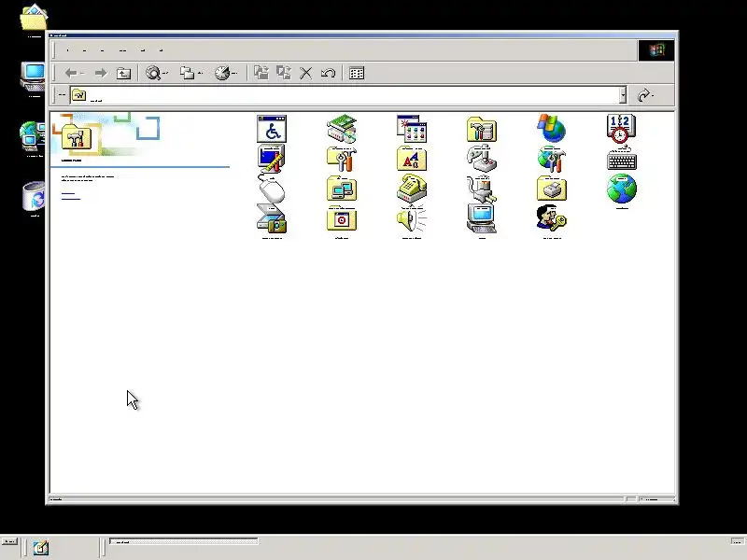
Task: Open Game Controllers joystick icon
Action: tap(482, 159)
